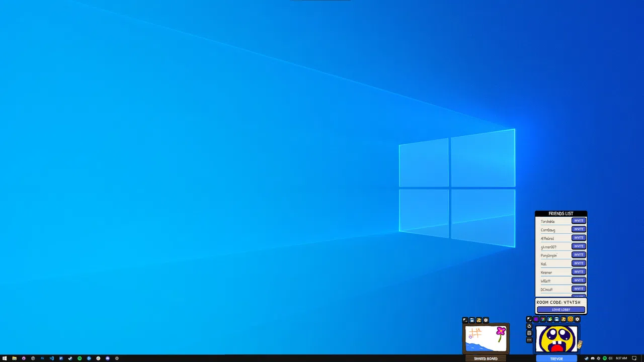
Task: Click the gamer007 friend name
Action: click(x=548, y=247)
